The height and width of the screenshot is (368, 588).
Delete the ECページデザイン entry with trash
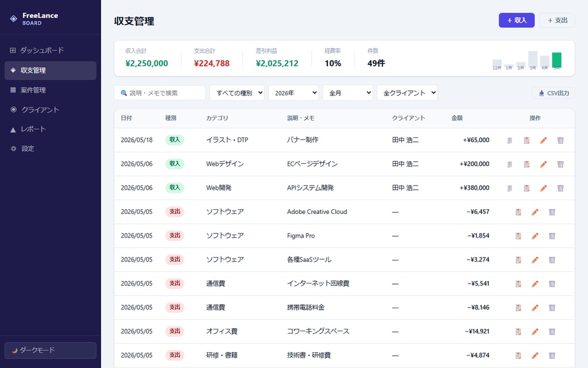click(560, 164)
